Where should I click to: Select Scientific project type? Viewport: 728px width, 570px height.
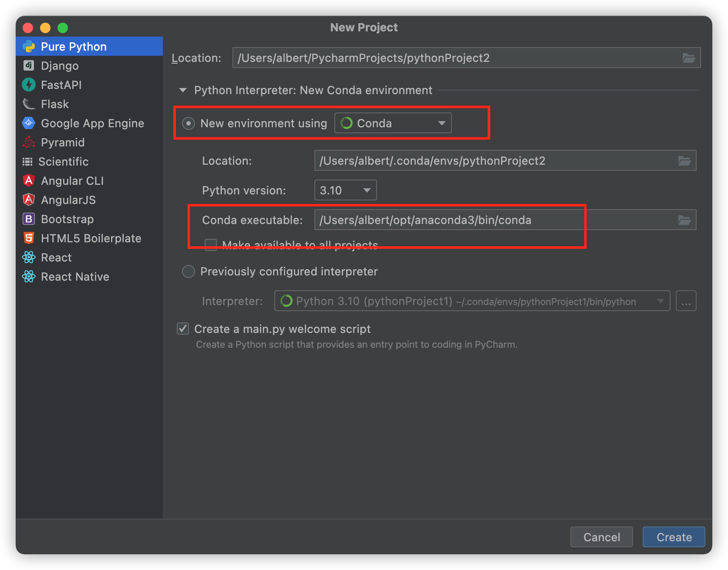coord(64,162)
